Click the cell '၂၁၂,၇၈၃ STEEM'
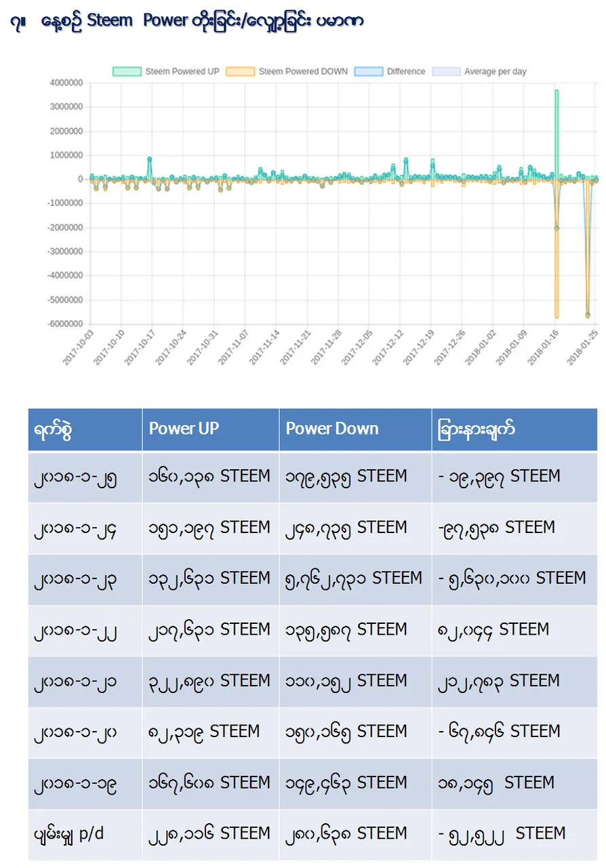The image size is (606, 868). (514, 682)
